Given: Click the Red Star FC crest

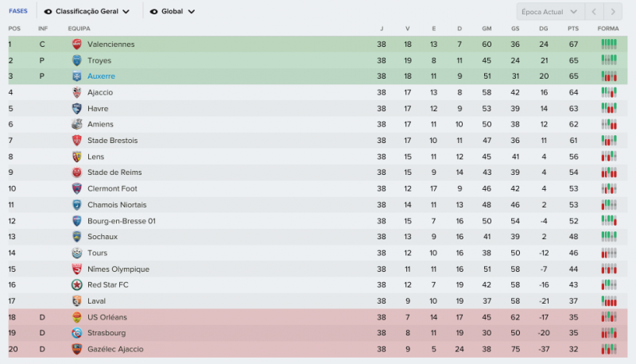Looking at the screenshot, I should (77, 285).
